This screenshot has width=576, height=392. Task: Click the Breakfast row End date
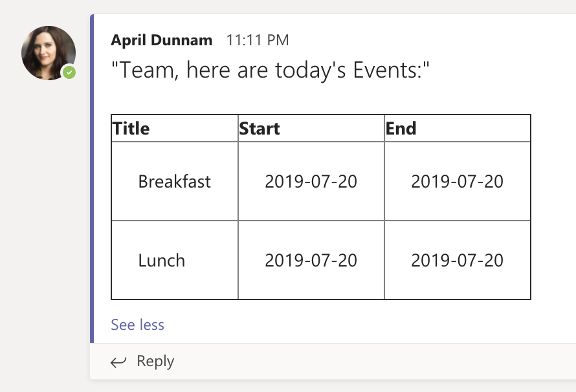click(x=457, y=182)
